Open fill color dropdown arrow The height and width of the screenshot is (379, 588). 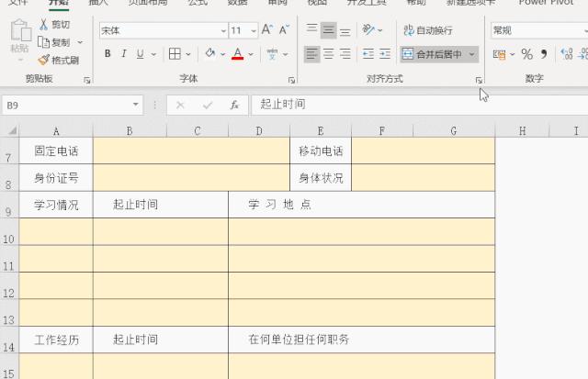(x=222, y=54)
